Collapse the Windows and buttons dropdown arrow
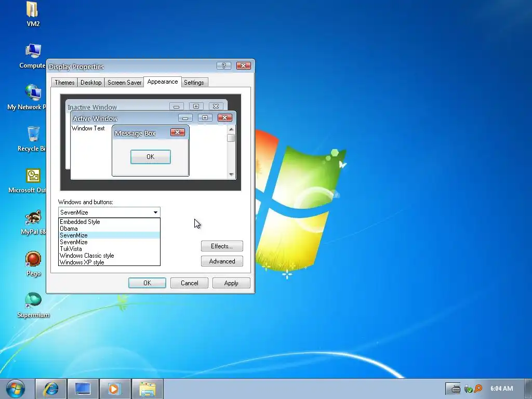532x399 pixels. pos(155,212)
